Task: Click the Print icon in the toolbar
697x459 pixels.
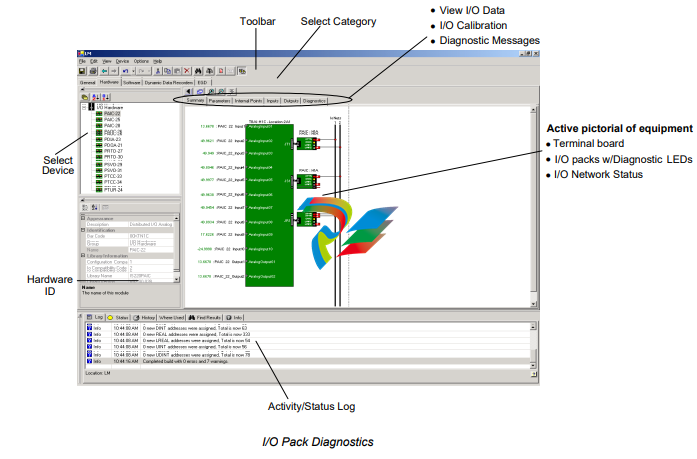Action: click(93, 71)
